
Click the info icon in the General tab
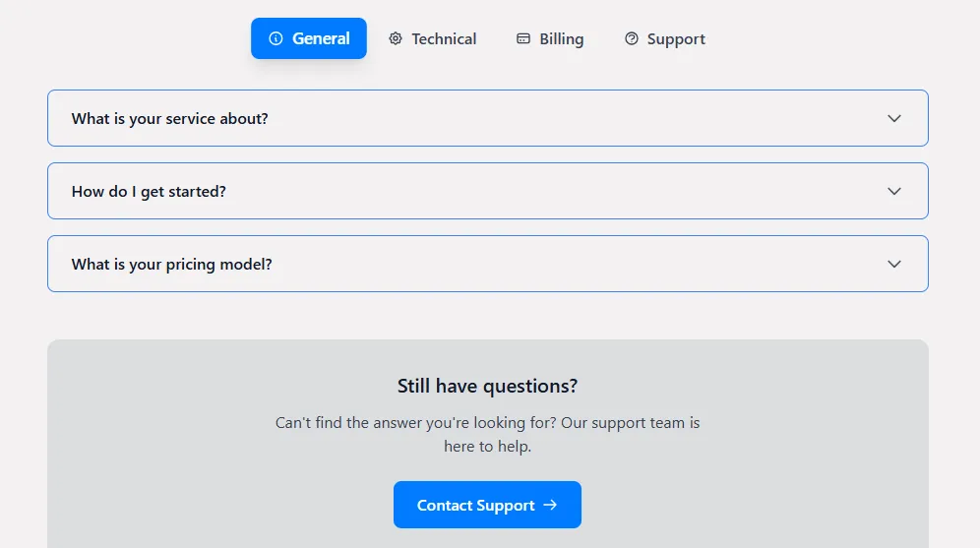(276, 38)
